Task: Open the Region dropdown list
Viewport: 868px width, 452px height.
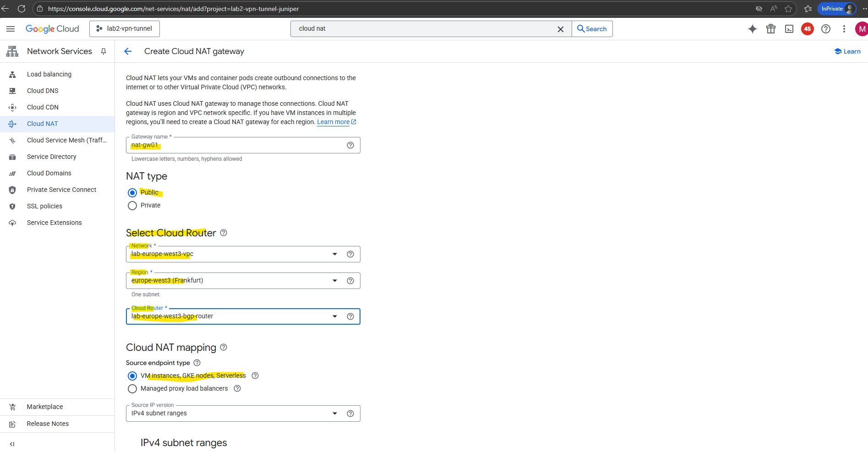Action: tap(335, 281)
